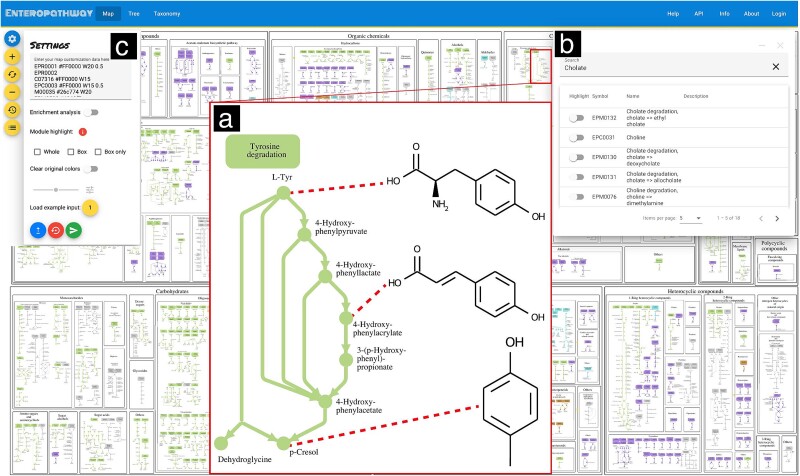The image size is (800, 476).
Task: Click the red reset button
Action: click(x=56, y=231)
